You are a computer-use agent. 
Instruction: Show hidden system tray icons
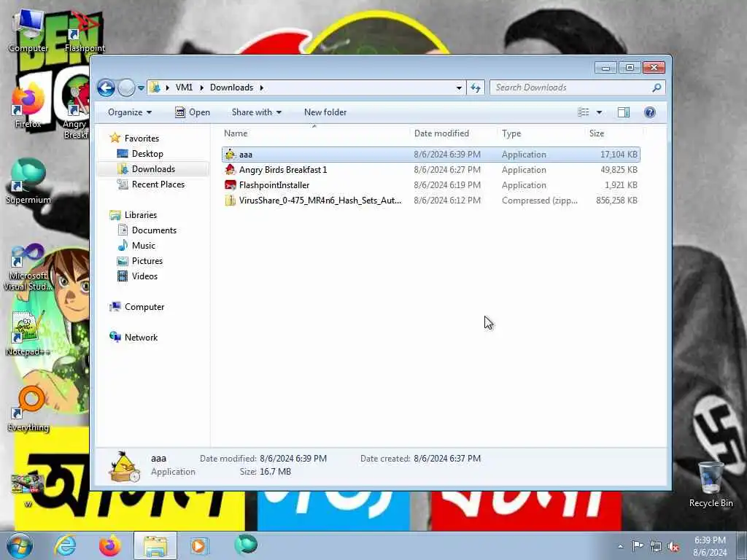click(620, 546)
